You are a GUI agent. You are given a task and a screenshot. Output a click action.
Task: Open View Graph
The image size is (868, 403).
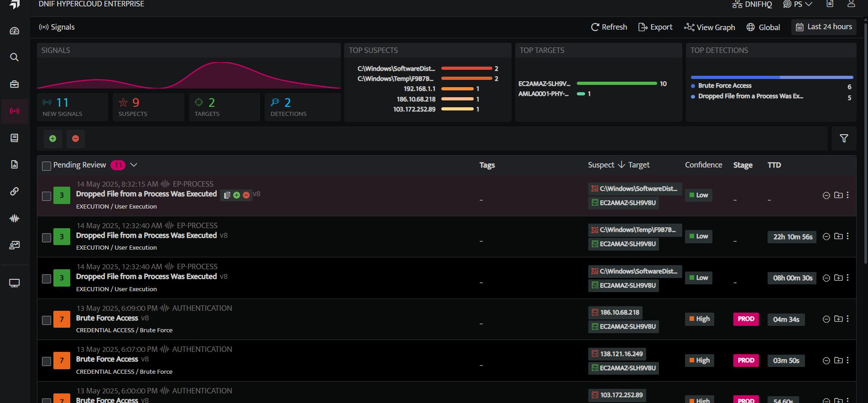click(710, 27)
